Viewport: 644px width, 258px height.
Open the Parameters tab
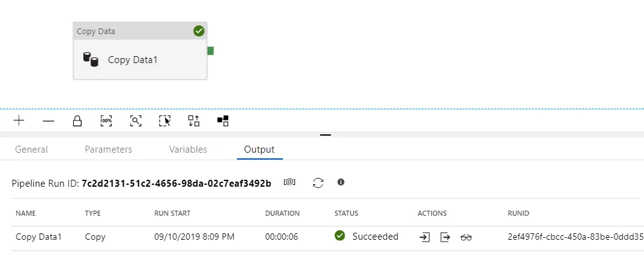point(108,150)
